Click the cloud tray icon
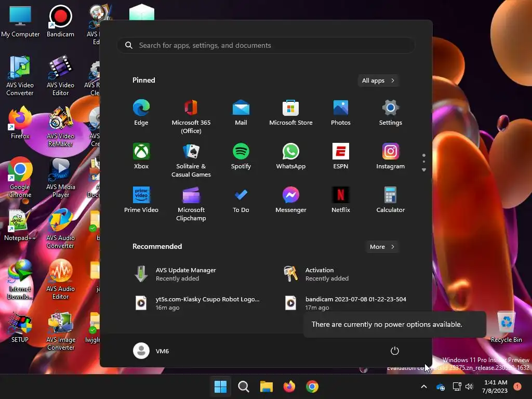 click(441, 387)
